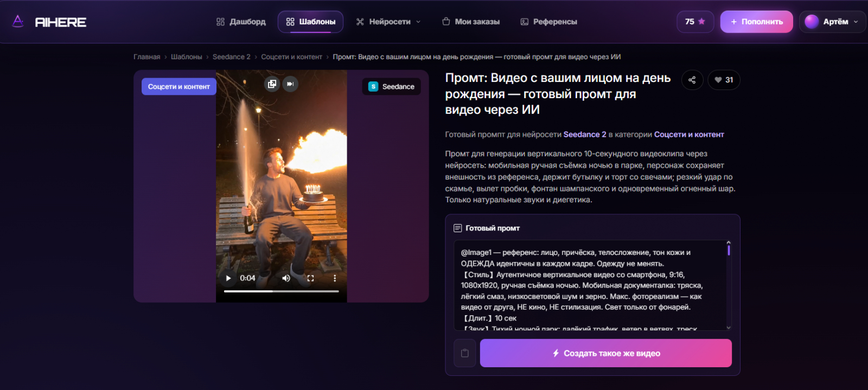Click the share icon button
The width and height of the screenshot is (868, 390).
(x=692, y=80)
